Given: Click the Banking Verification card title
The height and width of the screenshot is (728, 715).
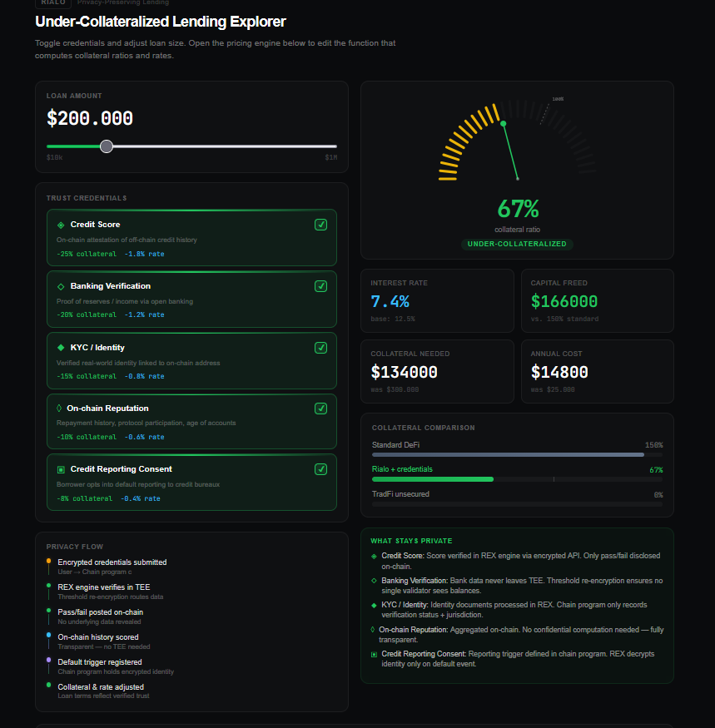Looking at the screenshot, I should click(111, 286).
